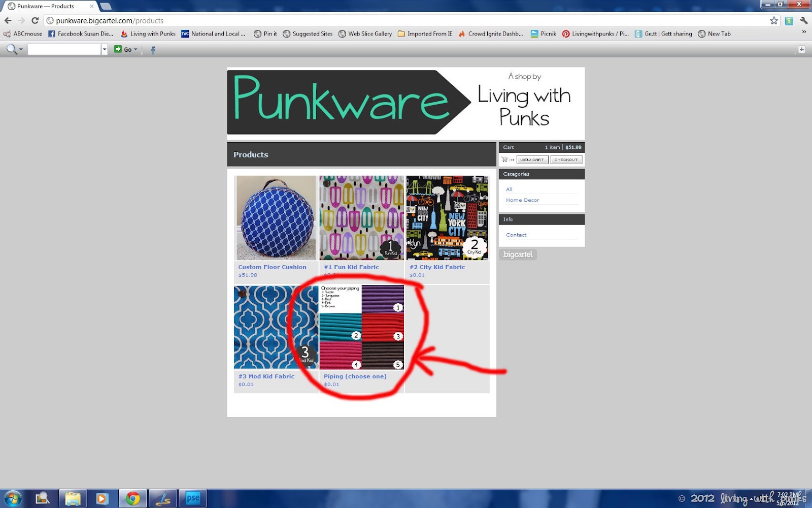The width and height of the screenshot is (812, 508).
Task: Open Facebook Susan Die... bookmark
Action: click(81, 34)
